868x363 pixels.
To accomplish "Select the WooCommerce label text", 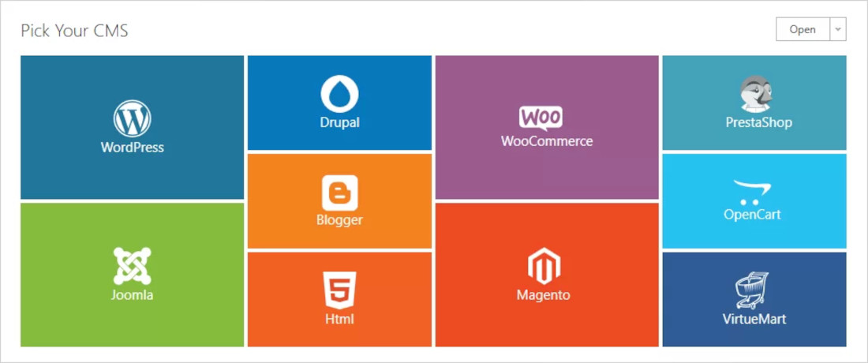I will pos(547,141).
